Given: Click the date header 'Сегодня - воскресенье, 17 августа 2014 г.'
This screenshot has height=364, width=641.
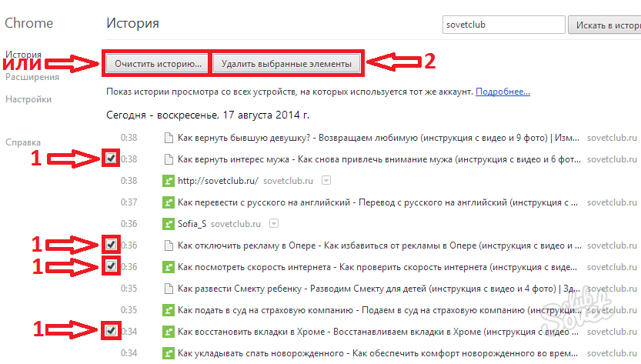Looking at the screenshot, I should [x=208, y=115].
